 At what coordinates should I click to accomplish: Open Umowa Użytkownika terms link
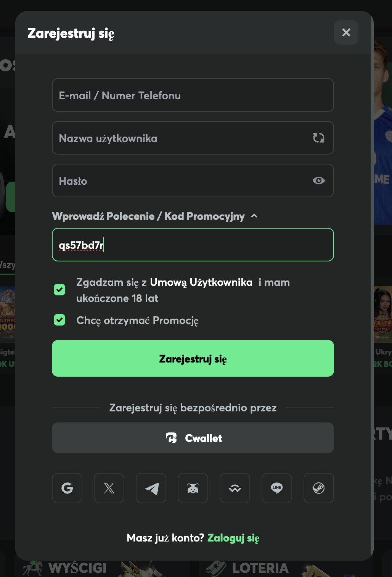201,282
